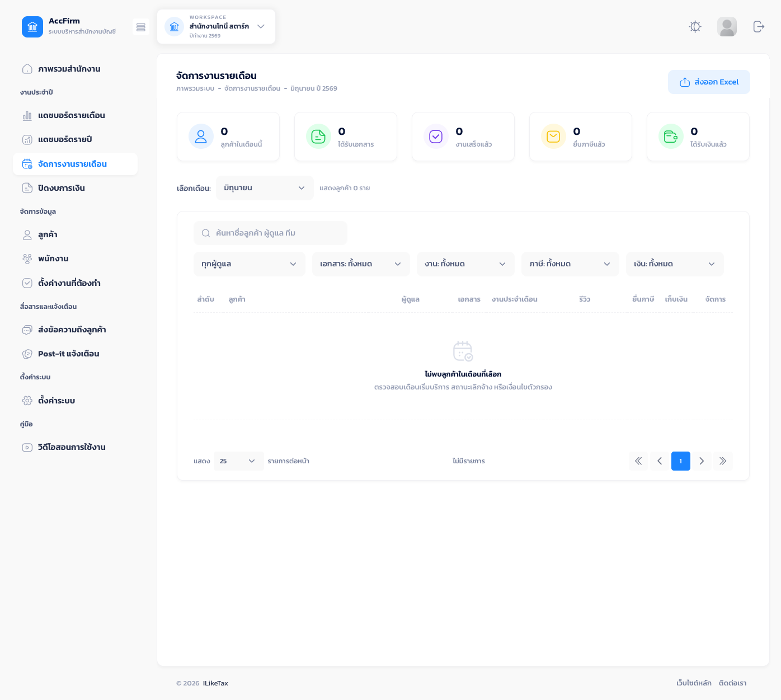Screen dimensions: 781x700
Task: Click the AccFirm bank logo icon
Action: coord(32,27)
